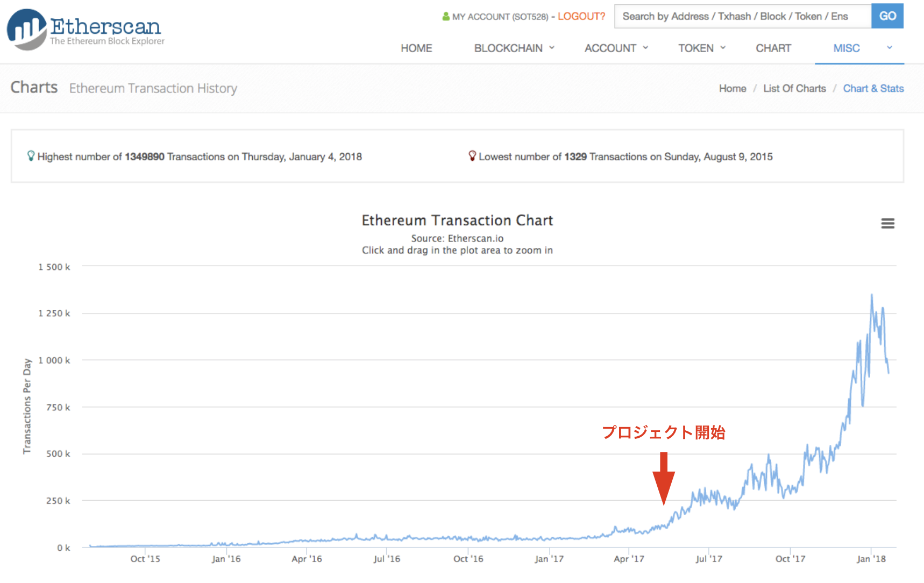The height and width of the screenshot is (583, 924).
Task: Open the chart hamburger context menu
Action: pos(887,223)
